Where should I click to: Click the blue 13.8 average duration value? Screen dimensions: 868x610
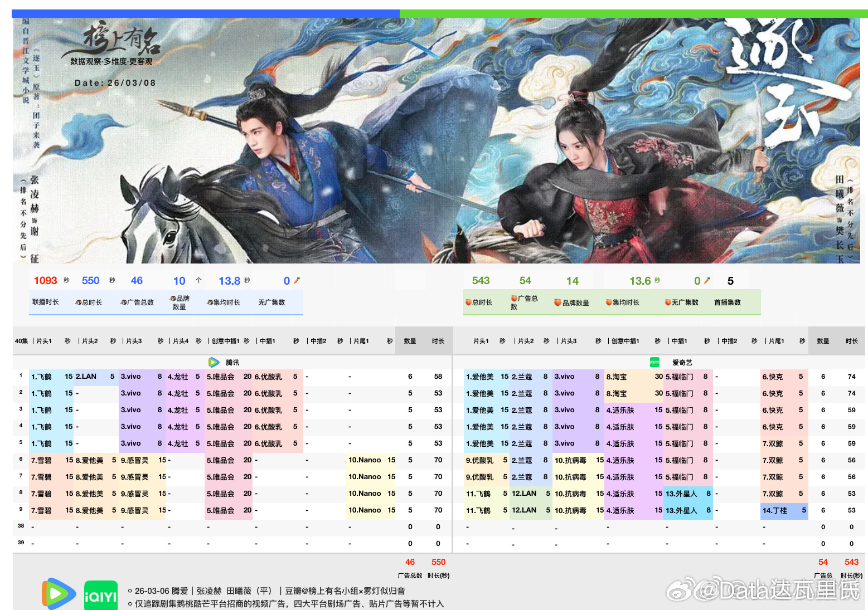(229, 281)
